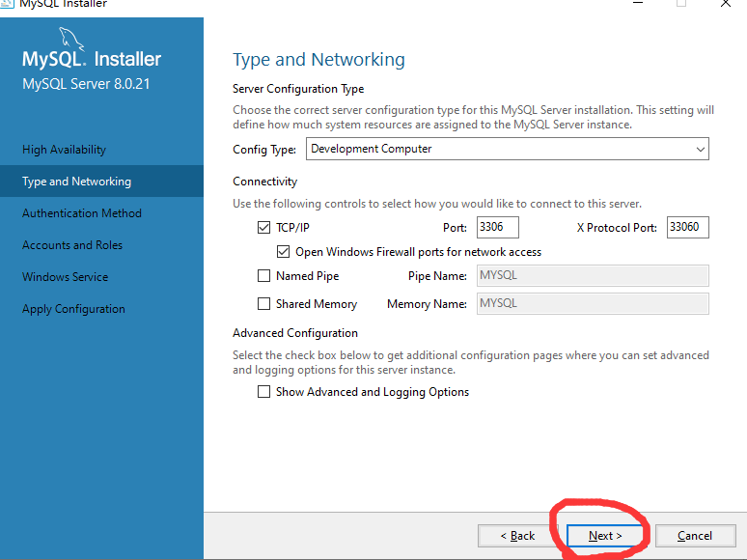Click the MySQL dolphin logo
The image size is (747, 560).
pos(71,39)
